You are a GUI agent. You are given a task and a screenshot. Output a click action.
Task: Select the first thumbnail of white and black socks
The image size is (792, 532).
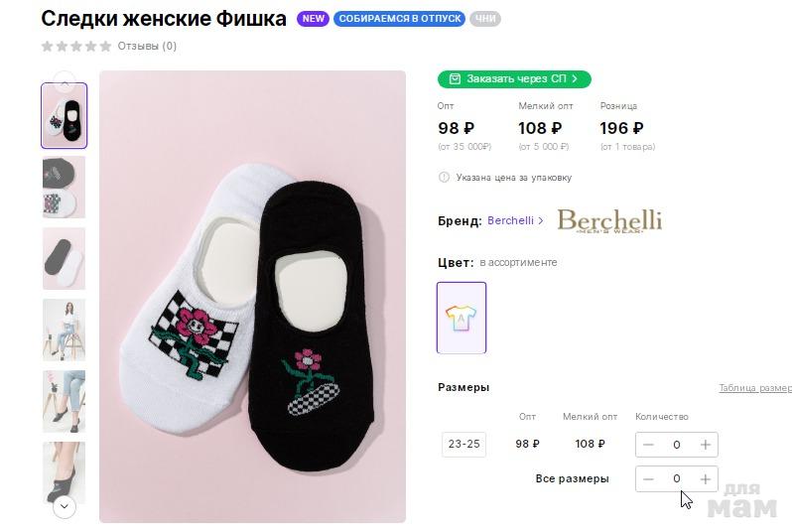(x=64, y=116)
